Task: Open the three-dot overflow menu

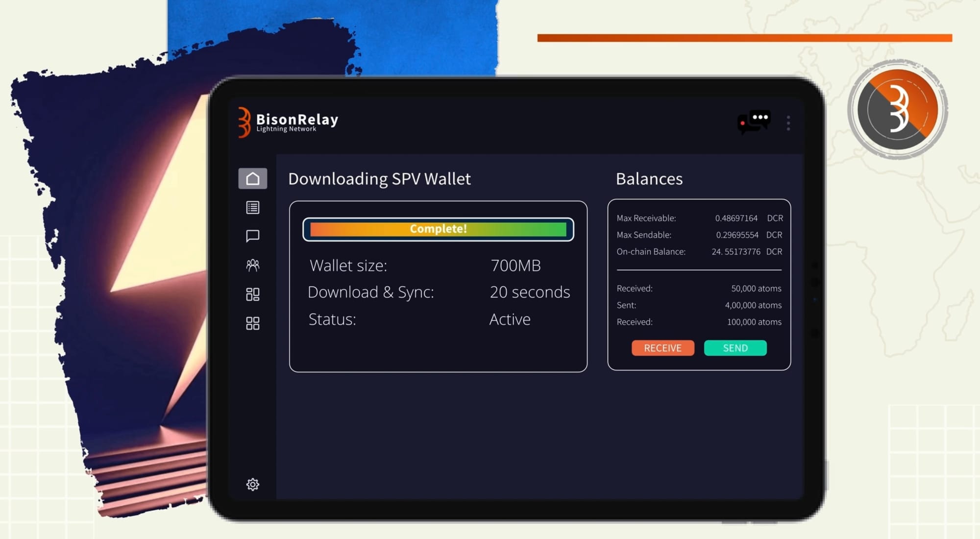Action: point(788,122)
